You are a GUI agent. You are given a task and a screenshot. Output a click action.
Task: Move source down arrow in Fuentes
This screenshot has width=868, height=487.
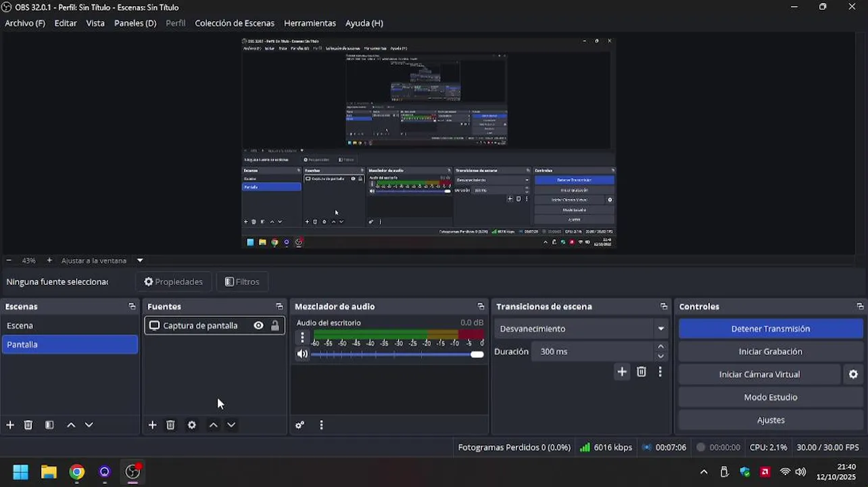coord(231,425)
